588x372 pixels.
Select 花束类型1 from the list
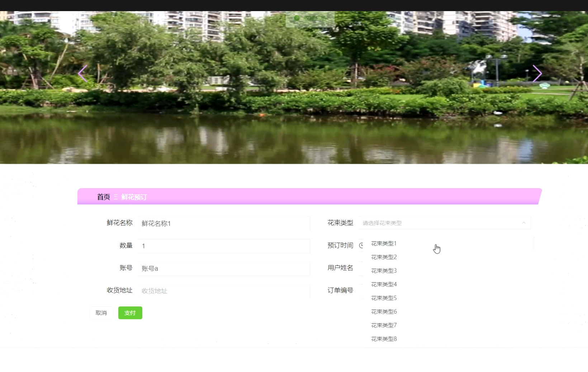pos(384,244)
